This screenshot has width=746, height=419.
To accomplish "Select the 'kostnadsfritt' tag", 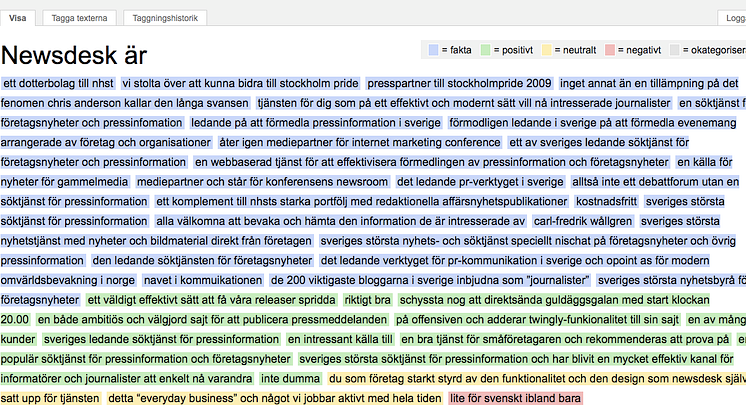I will point(606,202).
